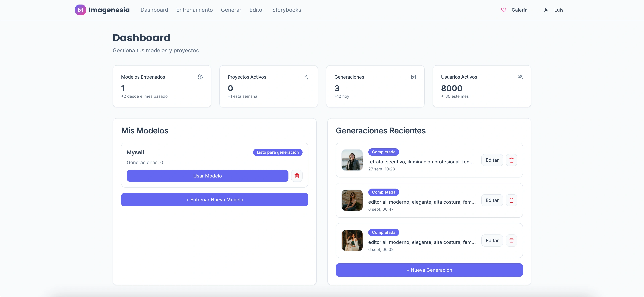644x297 pixels.
Task: Click the Luis user profile icon
Action: pos(546,10)
